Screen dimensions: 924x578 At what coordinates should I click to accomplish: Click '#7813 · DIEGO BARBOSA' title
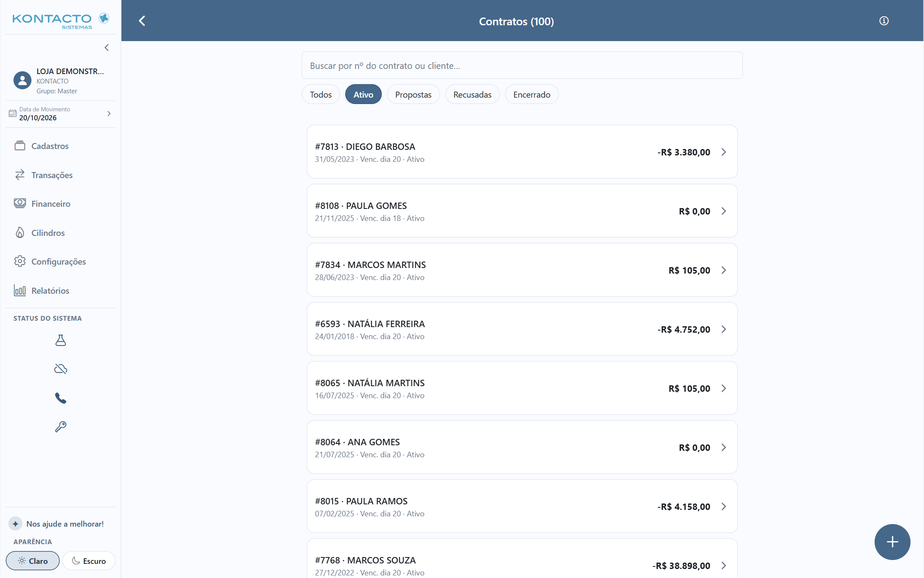pyautogui.click(x=365, y=146)
